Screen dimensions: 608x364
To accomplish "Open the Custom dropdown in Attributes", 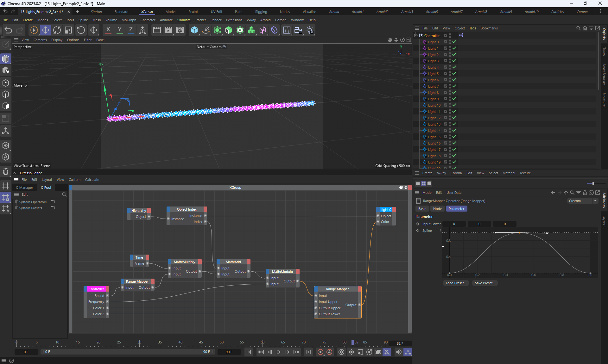I will coord(582,201).
